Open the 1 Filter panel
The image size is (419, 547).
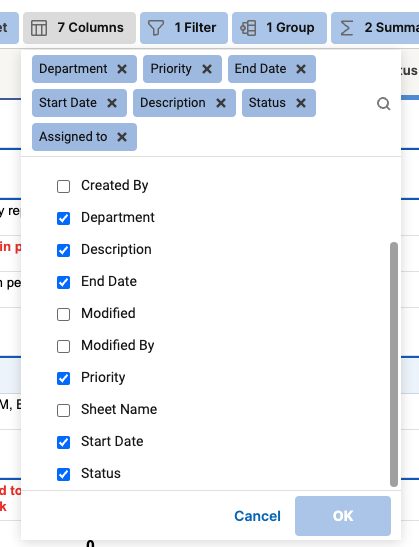(184, 28)
